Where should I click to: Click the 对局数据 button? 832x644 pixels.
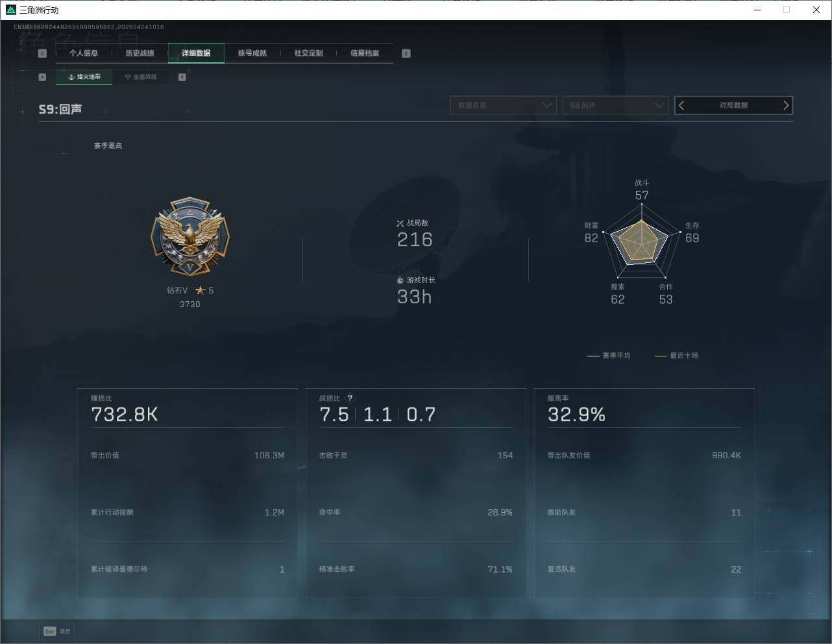click(734, 105)
